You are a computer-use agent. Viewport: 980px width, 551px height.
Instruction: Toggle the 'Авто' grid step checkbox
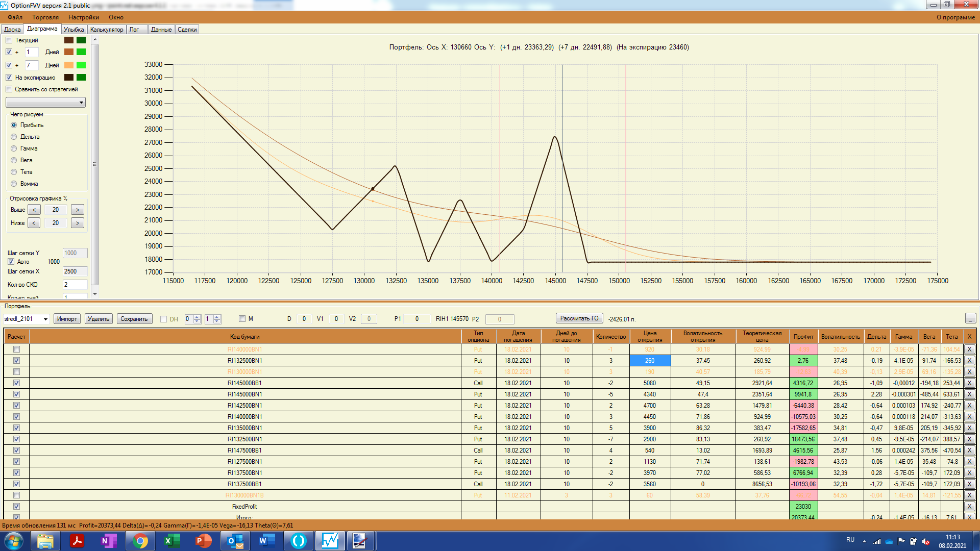[x=11, y=262]
